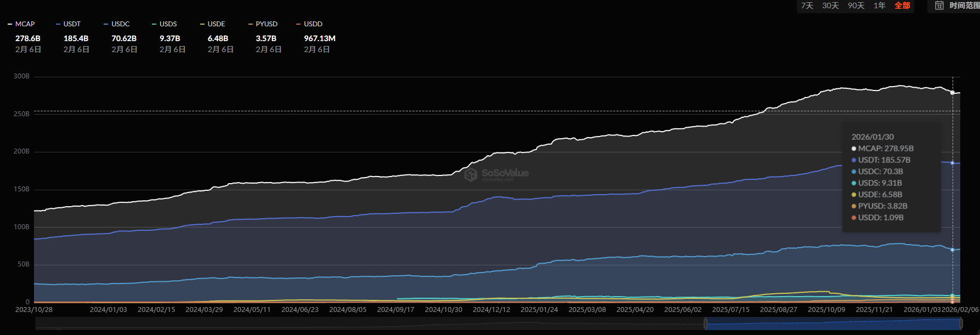This screenshot has height=335, width=980.
Task: Click the blue selected range in timeline slider
Action: tap(834, 324)
